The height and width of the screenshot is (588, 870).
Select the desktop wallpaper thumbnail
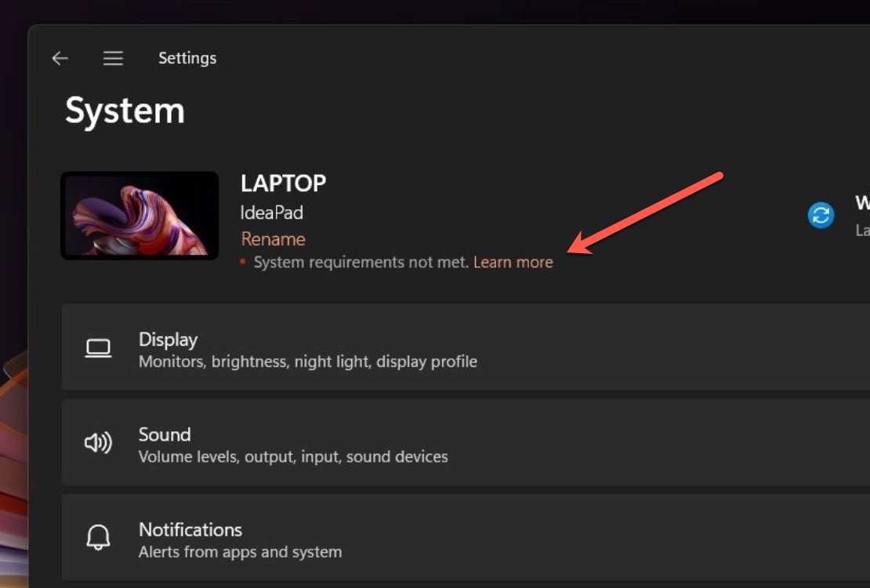pos(140,215)
